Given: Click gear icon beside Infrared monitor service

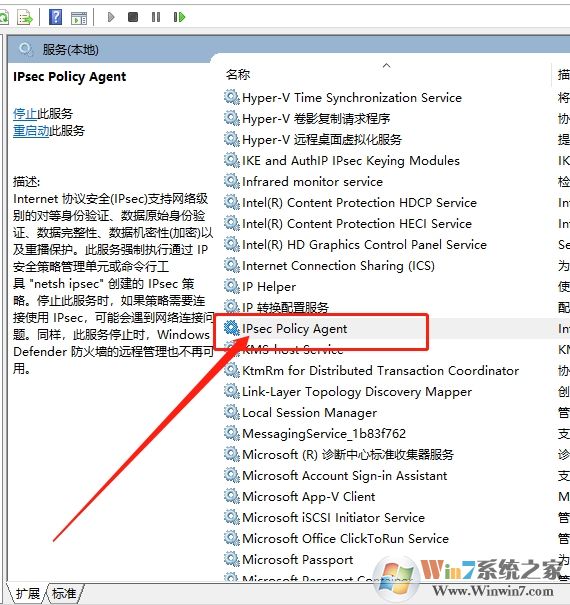Looking at the screenshot, I should pyautogui.click(x=232, y=181).
